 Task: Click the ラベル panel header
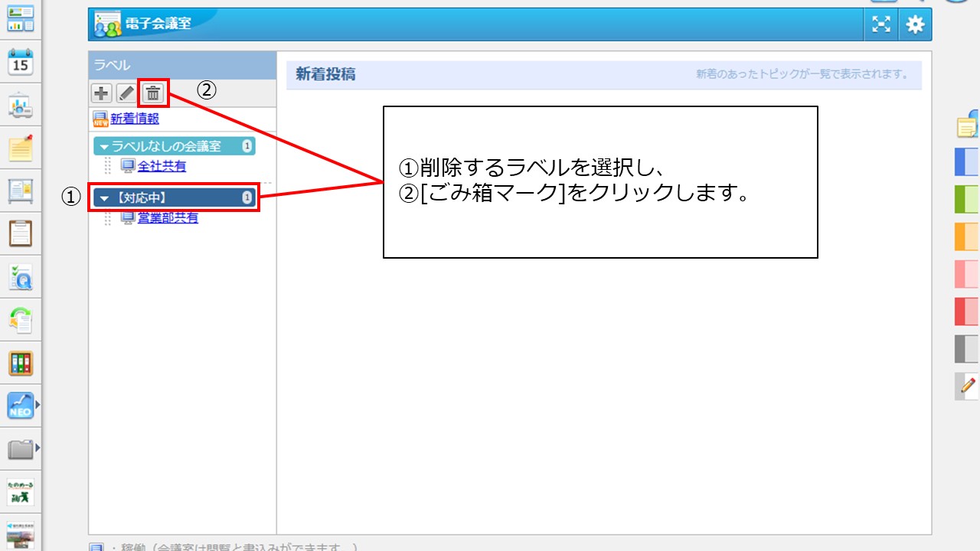click(x=182, y=65)
